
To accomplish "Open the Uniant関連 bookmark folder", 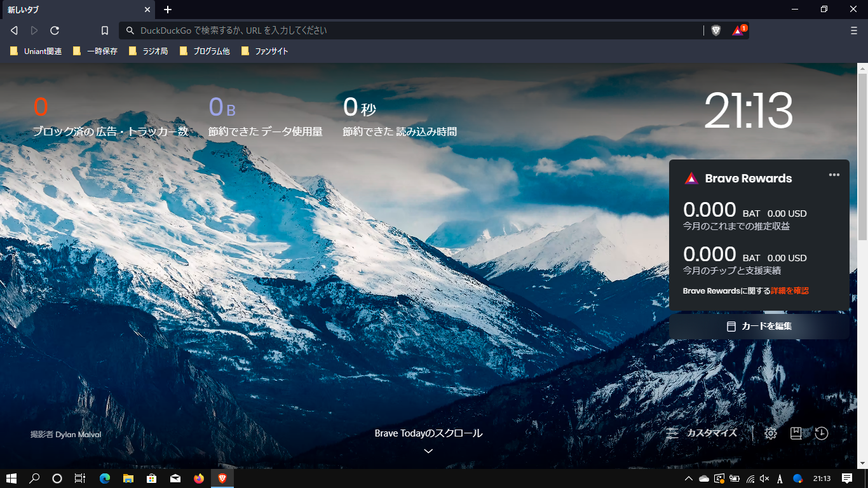I will [36, 51].
